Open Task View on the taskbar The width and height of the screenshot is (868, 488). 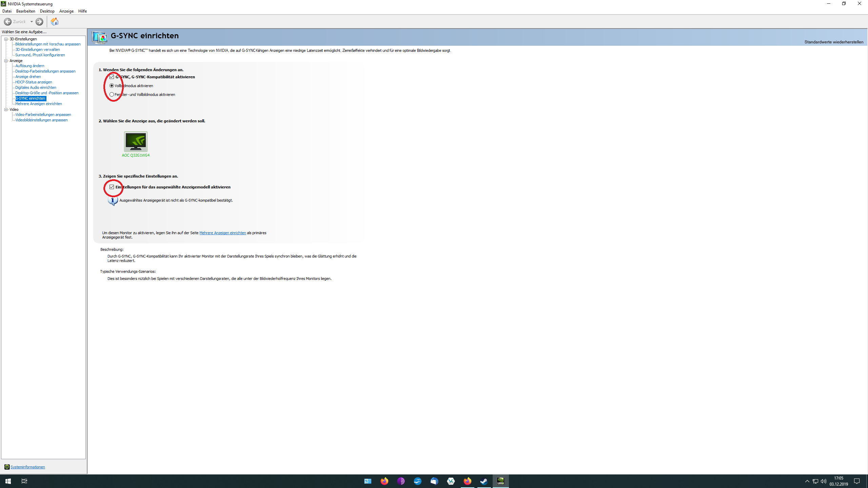24,481
